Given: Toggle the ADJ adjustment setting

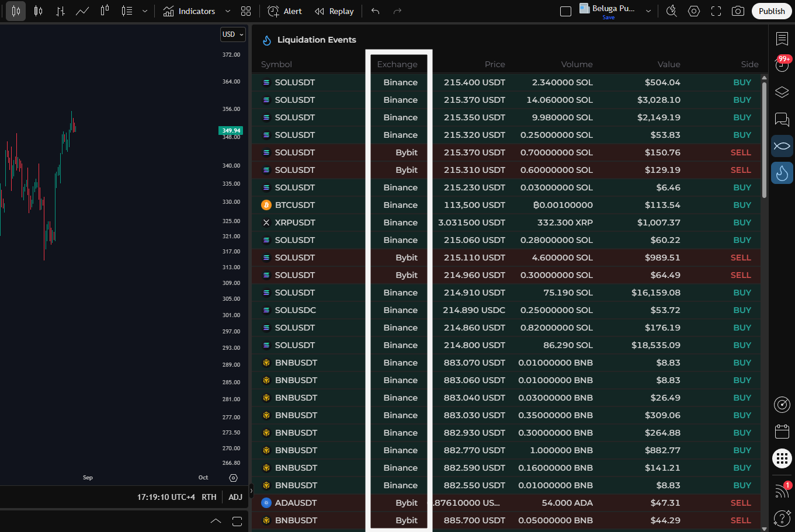Looking at the screenshot, I should click(235, 497).
